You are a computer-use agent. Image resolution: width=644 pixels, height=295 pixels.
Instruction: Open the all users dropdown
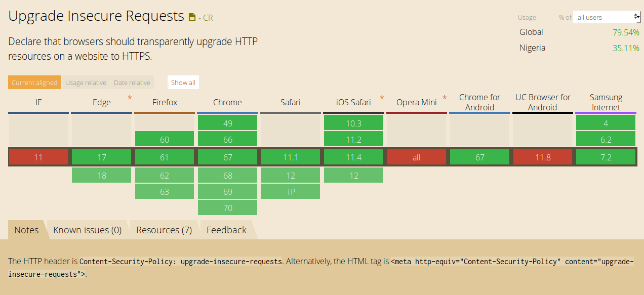click(608, 17)
